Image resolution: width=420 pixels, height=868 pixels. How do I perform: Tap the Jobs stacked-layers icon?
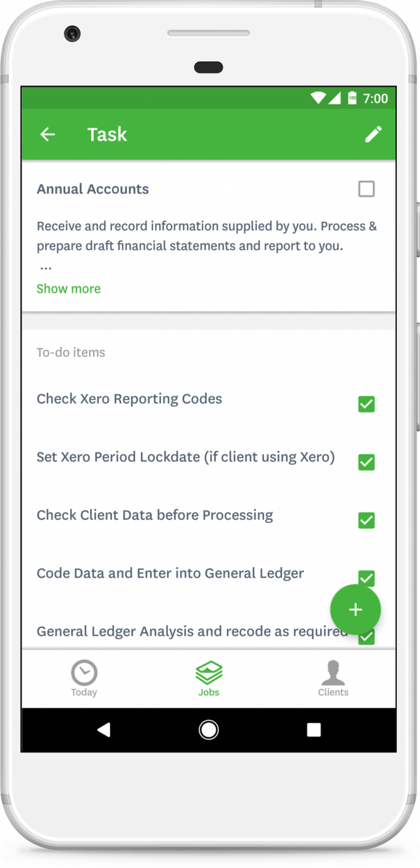coord(208,672)
